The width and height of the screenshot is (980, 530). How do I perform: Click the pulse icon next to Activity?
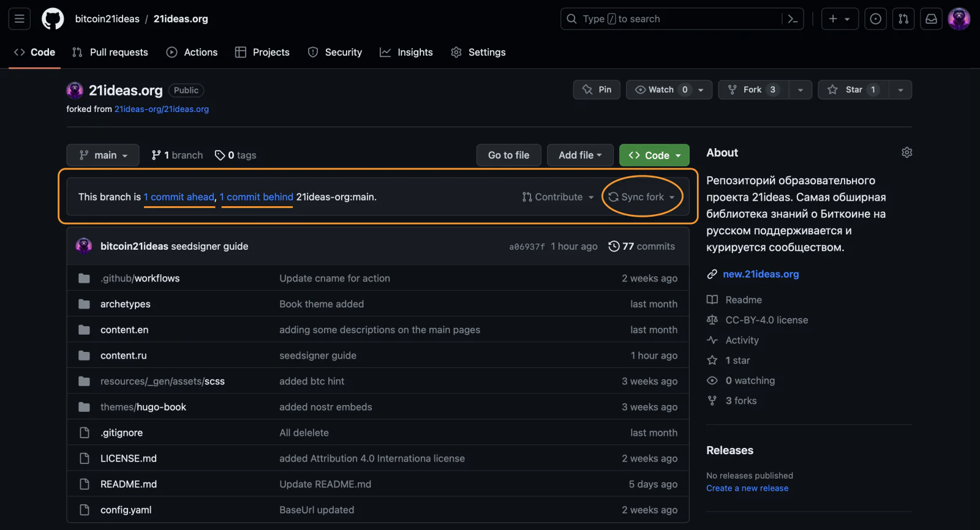712,340
